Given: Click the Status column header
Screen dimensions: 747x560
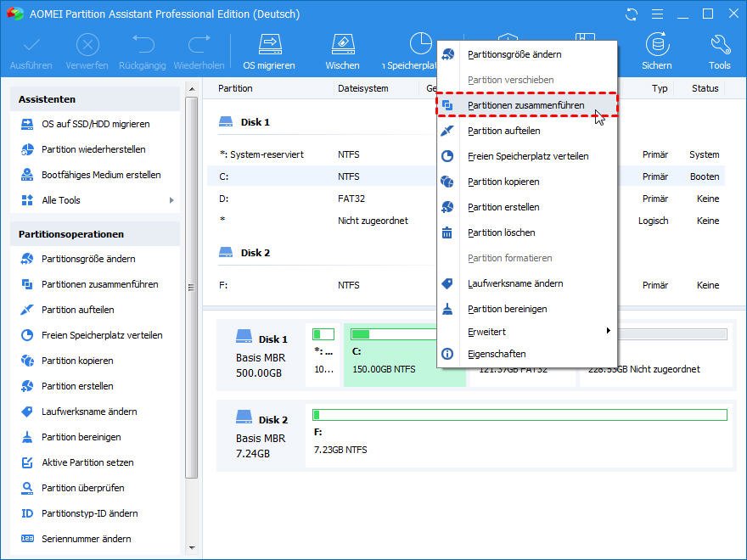Looking at the screenshot, I should [x=705, y=88].
